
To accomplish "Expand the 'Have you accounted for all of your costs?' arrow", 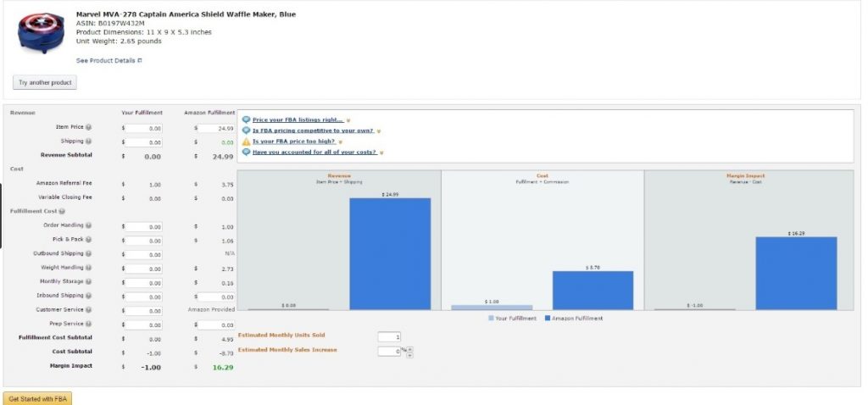I will (x=382, y=153).
